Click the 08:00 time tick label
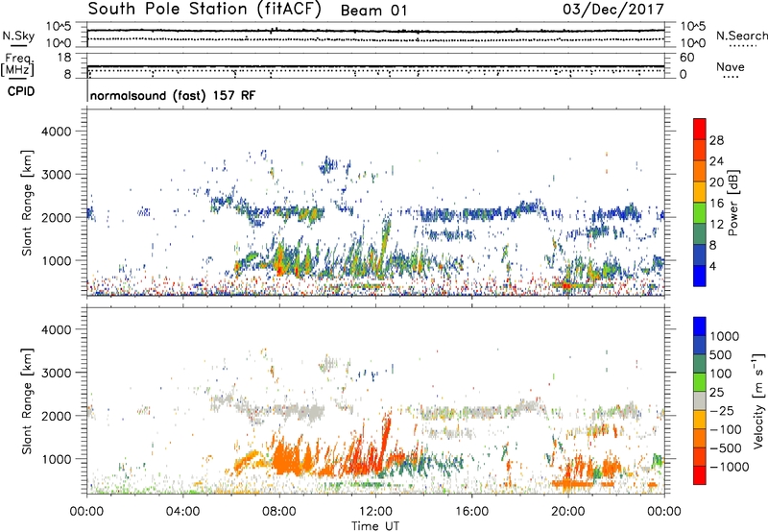 [279, 511]
